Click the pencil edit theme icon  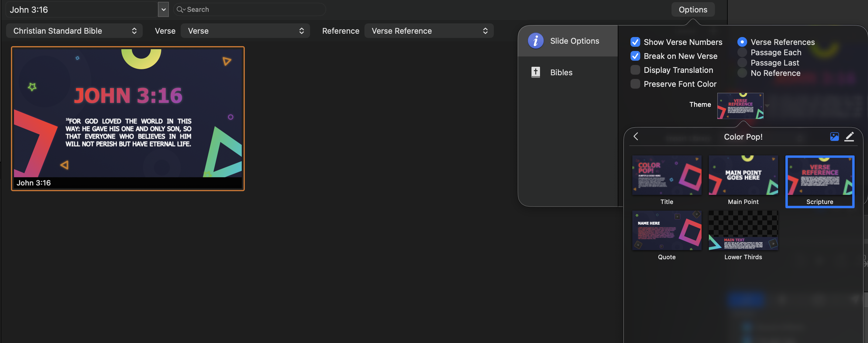click(x=849, y=137)
